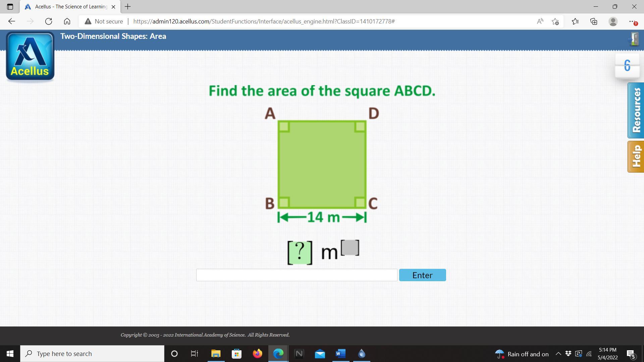This screenshot has width=644, height=362.
Task: Click the Acellus logo
Action: [x=30, y=56]
